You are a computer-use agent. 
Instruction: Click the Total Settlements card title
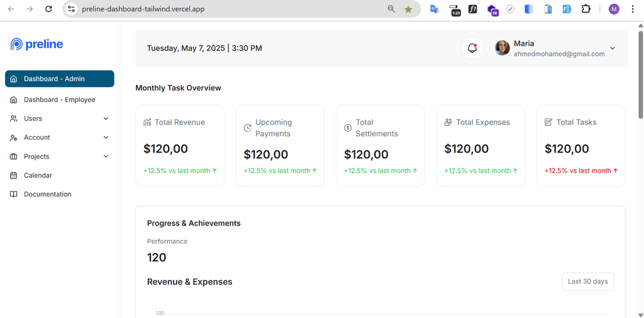click(377, 128)
